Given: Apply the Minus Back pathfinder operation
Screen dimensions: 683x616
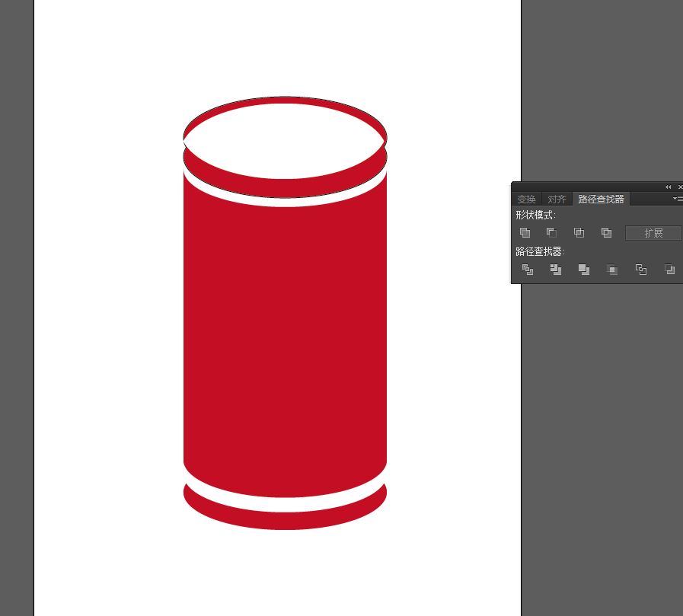Looking at the screenshot, I should 669,270.
